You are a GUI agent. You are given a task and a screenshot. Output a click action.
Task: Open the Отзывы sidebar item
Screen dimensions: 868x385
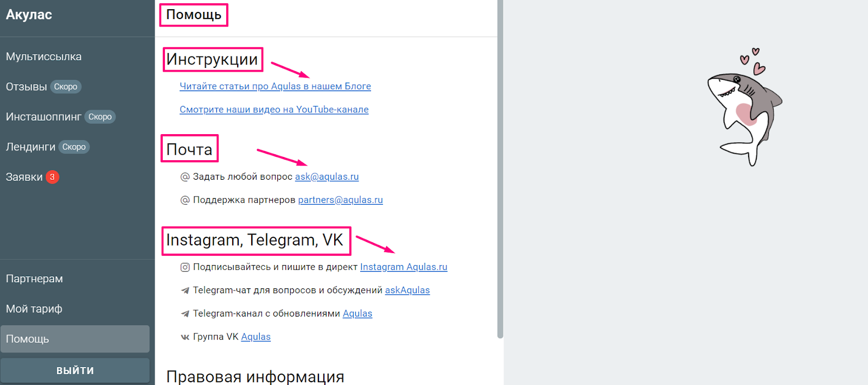[x=27, y=87]
